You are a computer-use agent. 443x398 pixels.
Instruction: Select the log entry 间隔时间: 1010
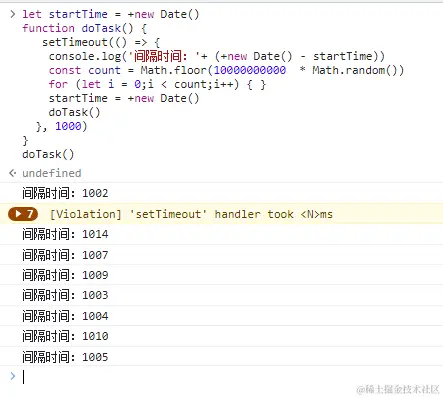65,336
